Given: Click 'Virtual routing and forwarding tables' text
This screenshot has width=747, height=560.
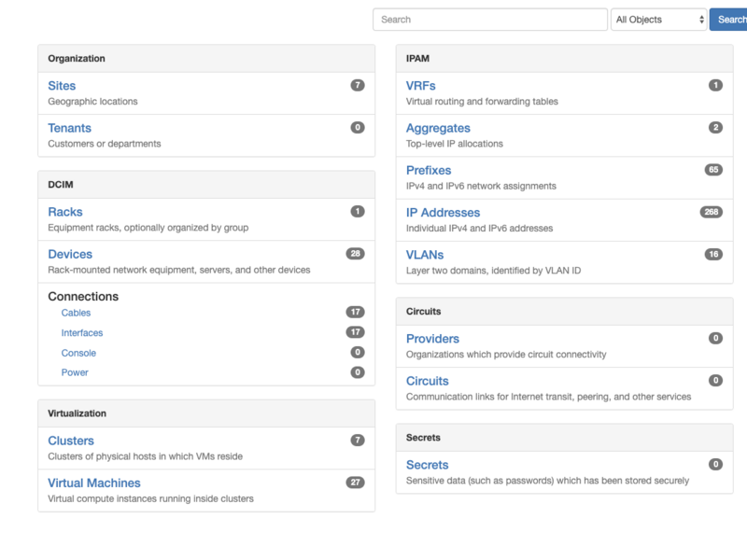Looking at the screenshot, I should (482, 102).
